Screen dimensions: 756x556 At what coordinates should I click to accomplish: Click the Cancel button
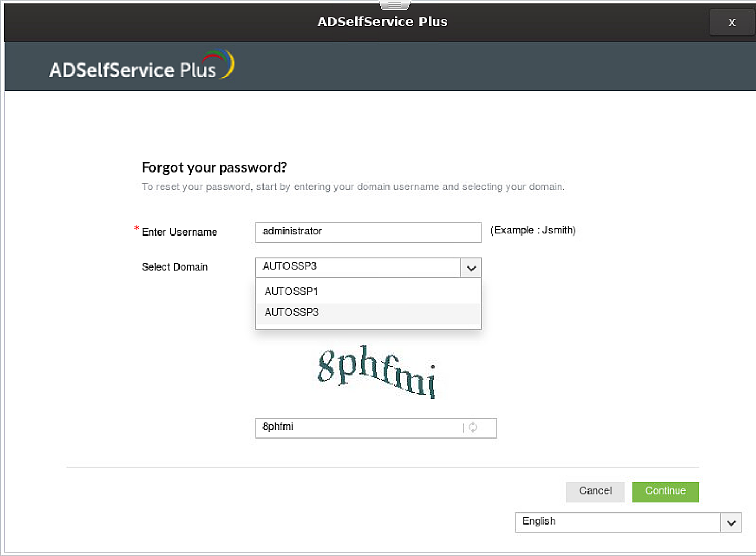pyautogui.click(x=595, y=491)
